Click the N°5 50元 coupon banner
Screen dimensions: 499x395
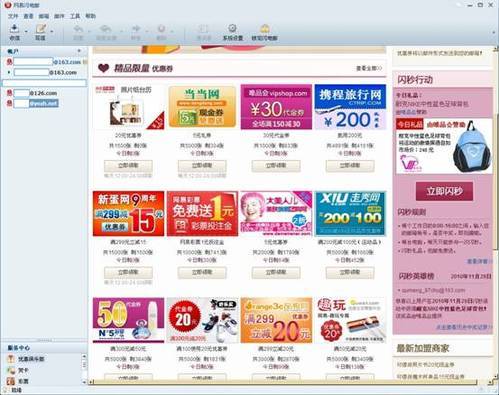click(128, 320)
